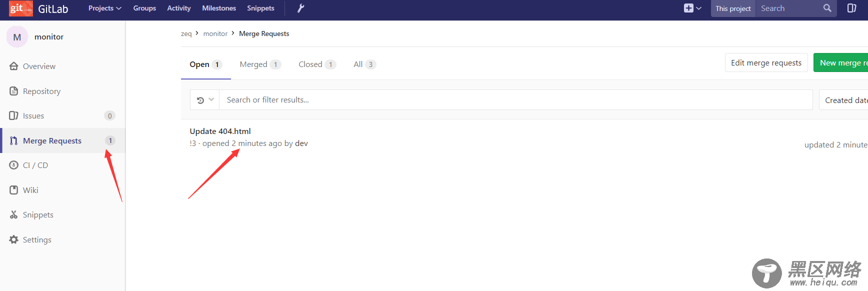Open Snippets in top navigation
868x291 pixels.
tap(260, 8)
